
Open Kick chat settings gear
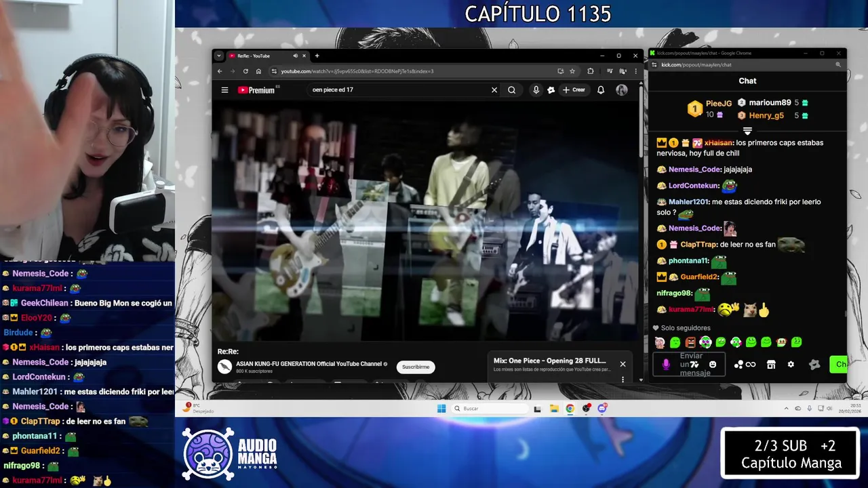click(x=791, y=365)
